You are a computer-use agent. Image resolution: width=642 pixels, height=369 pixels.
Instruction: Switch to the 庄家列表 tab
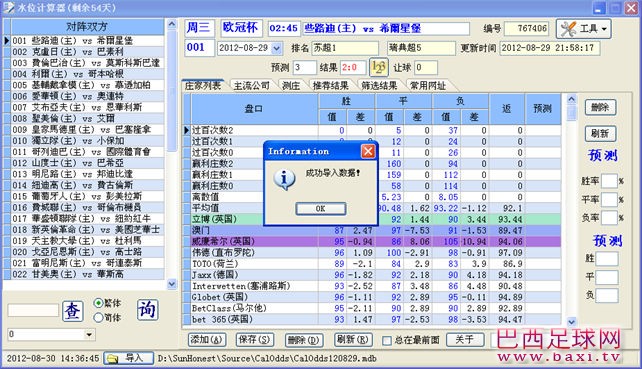203,85
